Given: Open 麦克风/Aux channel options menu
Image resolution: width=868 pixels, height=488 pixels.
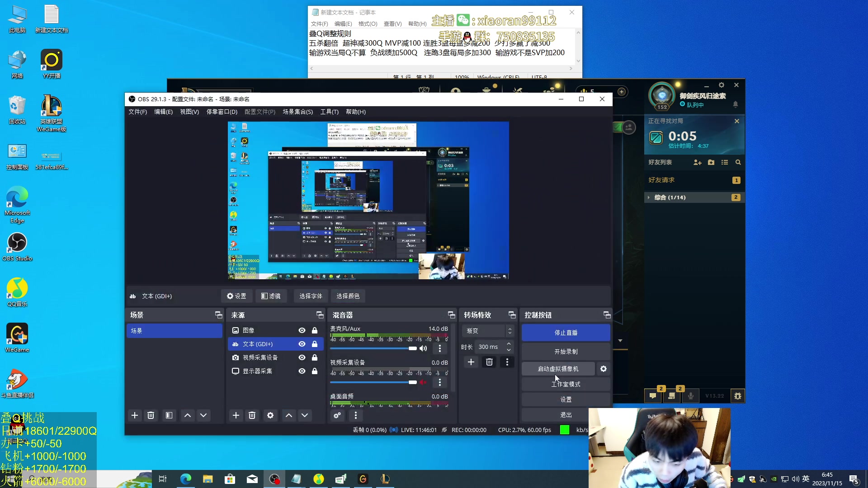Looking at the screenshot, I should [x=440, y=348].
